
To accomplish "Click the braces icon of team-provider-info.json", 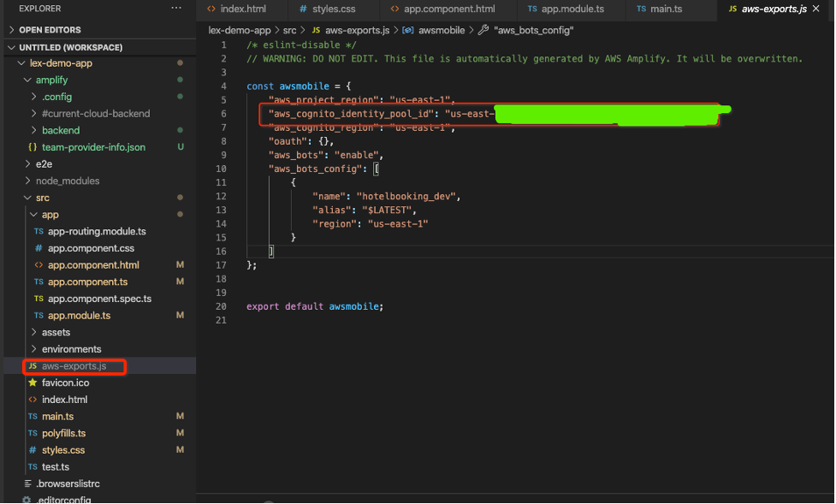I will [x=33, y=147].
